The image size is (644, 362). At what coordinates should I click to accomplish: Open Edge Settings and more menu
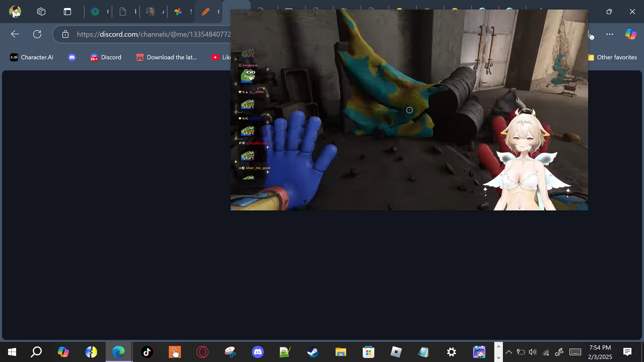point(610,34)
